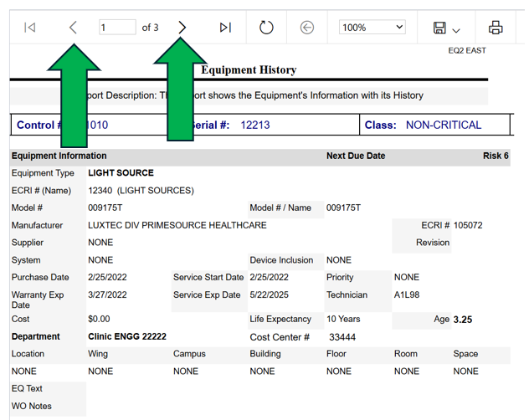Click the NON-CRITICAL class value
This screenshot has height=420, width=529.
pos(444,125)
